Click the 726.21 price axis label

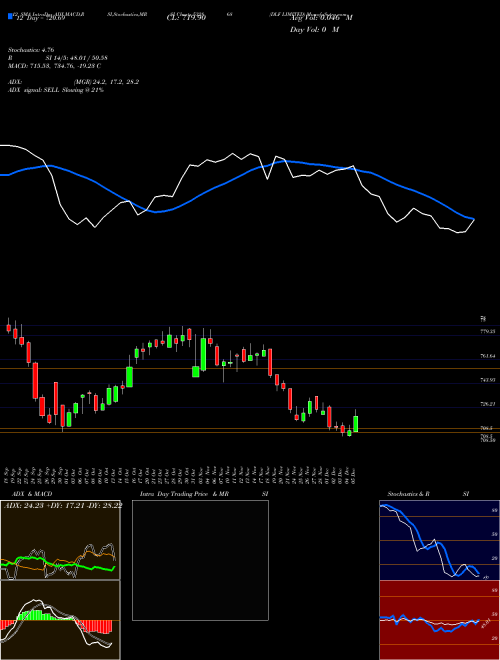[x=487, y=404]
